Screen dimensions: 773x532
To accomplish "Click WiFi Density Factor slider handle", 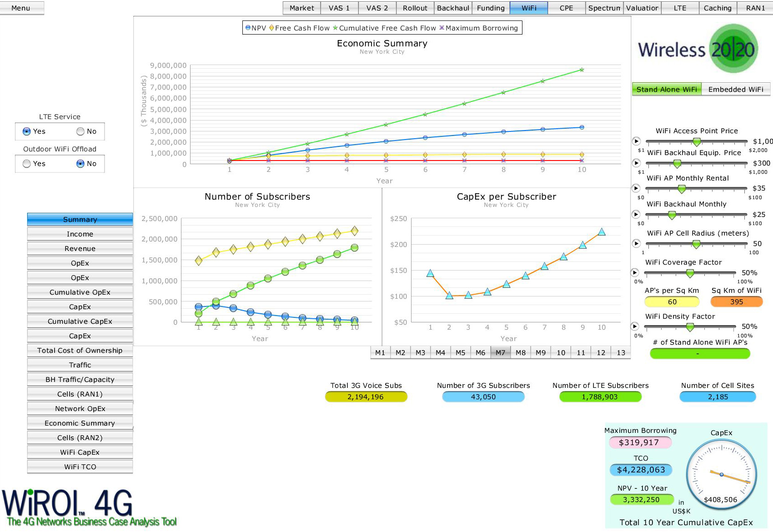I will (x=690, y=327).
